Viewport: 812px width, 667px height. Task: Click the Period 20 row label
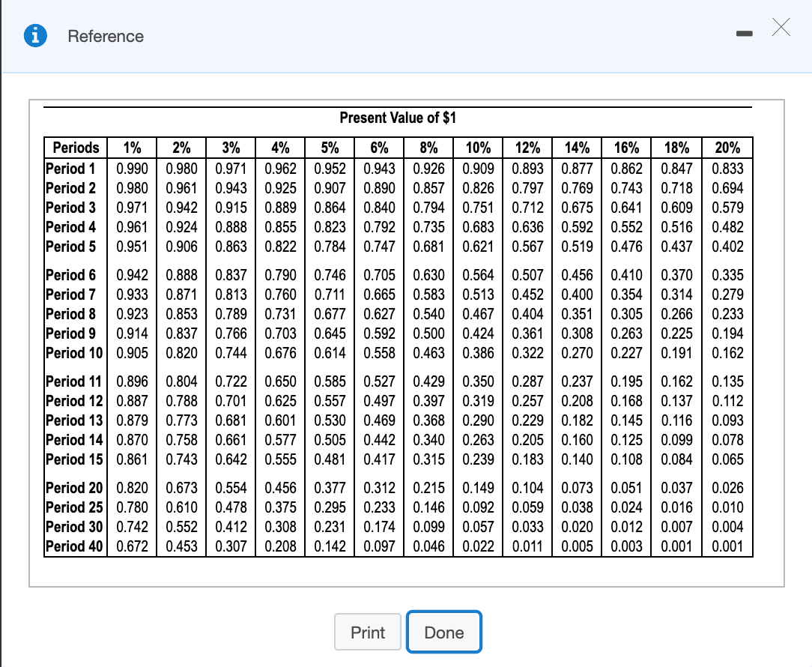(x=74, y=488)
